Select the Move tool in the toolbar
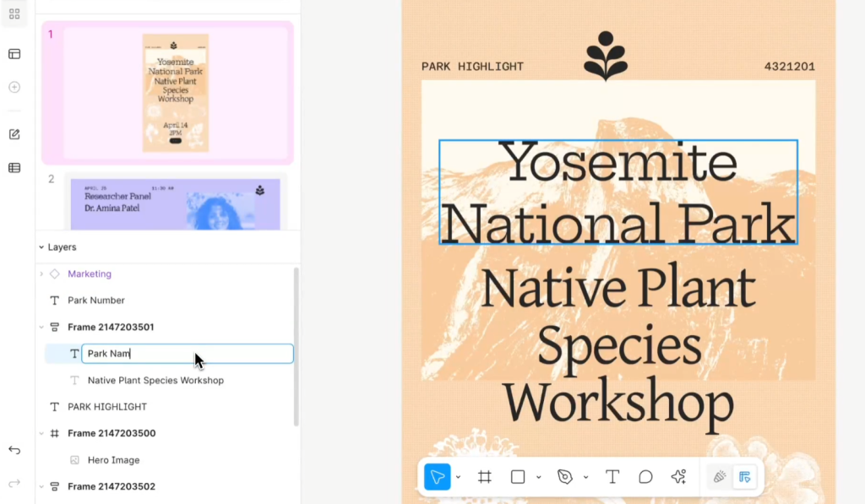This screenshot has width=865, height=504. point(438,477)
